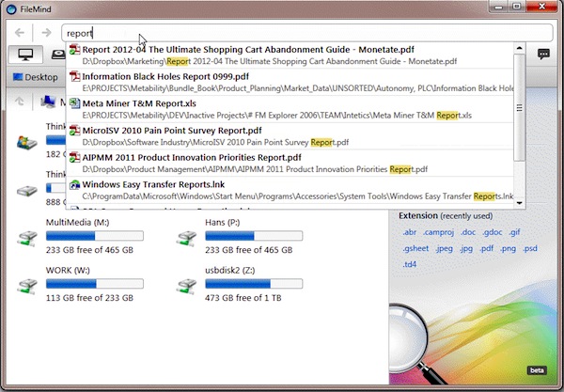564x392 pixels.
Task: Filter by .doc extension
Action: coord(468,232)
